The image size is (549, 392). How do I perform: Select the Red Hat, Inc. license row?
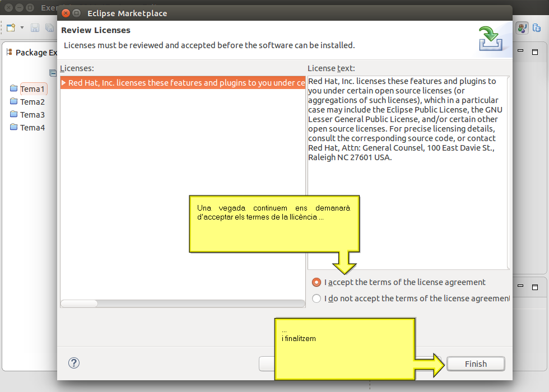tap(183, 83)
